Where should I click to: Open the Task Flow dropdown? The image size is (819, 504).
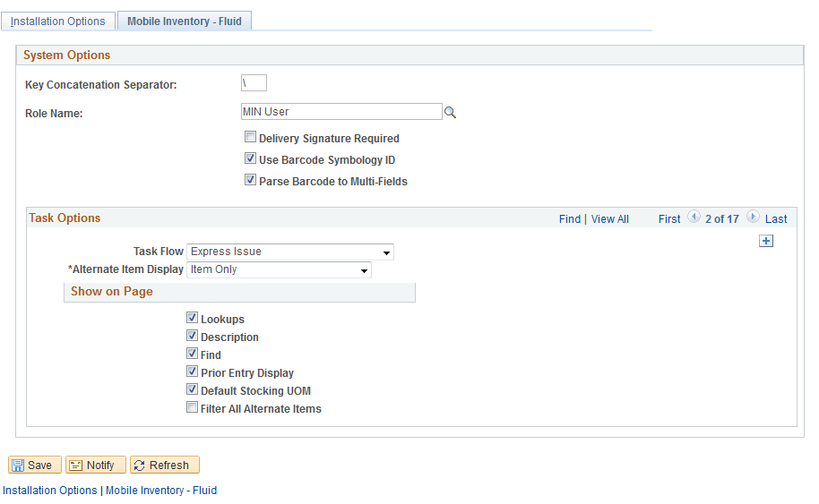(290, 252)
